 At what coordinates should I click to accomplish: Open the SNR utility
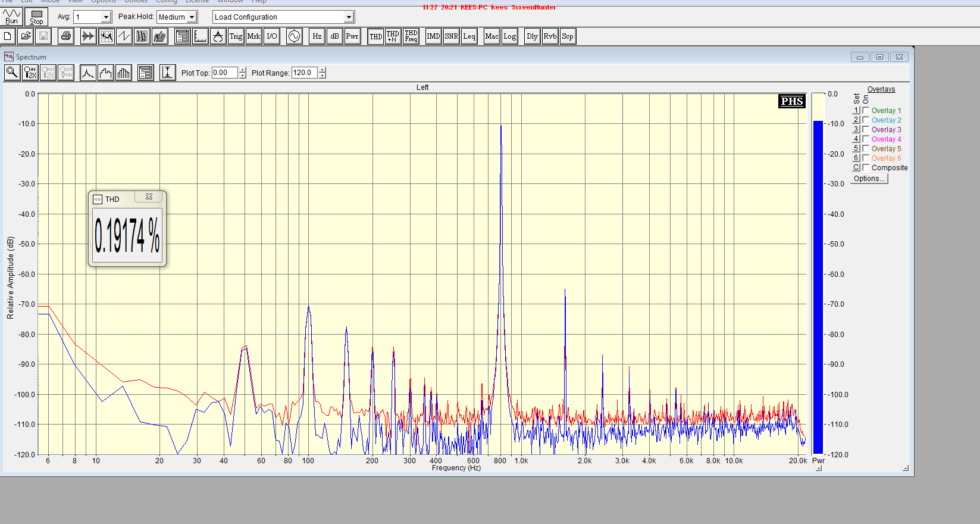coord(452,36)
